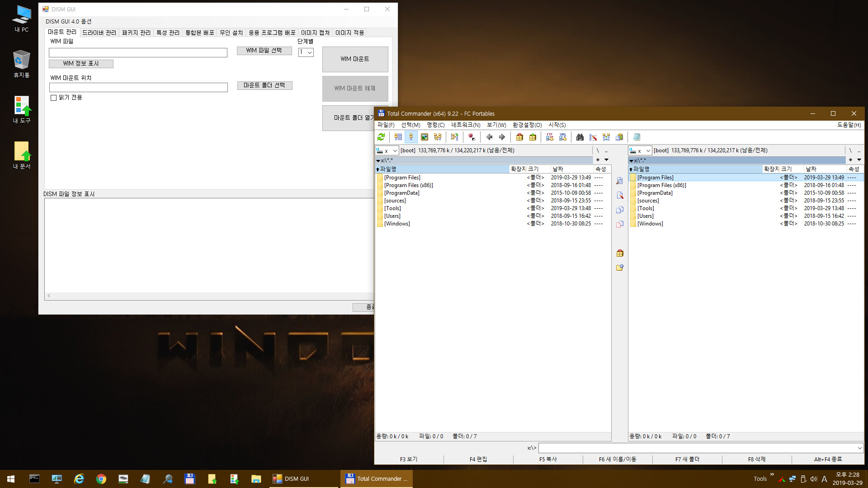Toggle the 읽기 전용 read-only checkbox

tap(54, 98)
